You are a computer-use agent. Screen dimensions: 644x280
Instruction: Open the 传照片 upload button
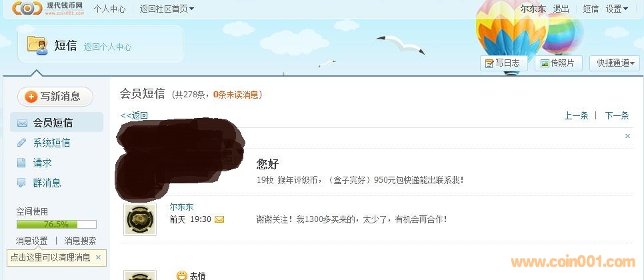[558, 63]
